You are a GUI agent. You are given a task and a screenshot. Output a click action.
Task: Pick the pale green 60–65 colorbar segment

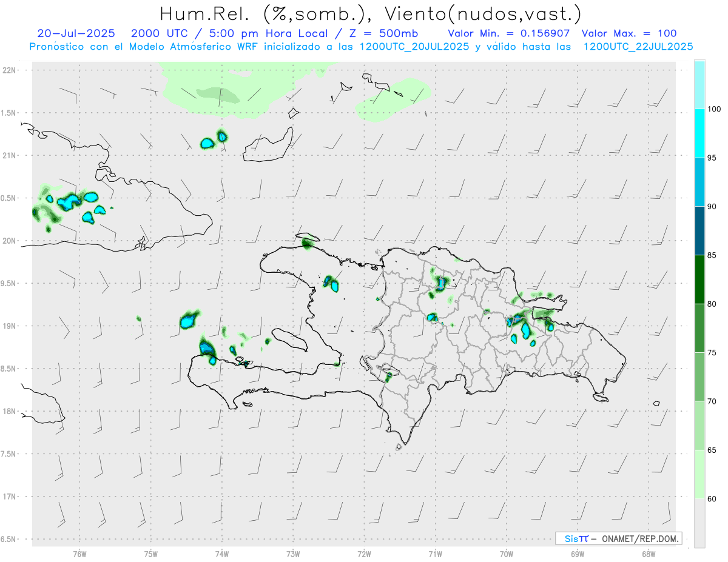[699, 474]
